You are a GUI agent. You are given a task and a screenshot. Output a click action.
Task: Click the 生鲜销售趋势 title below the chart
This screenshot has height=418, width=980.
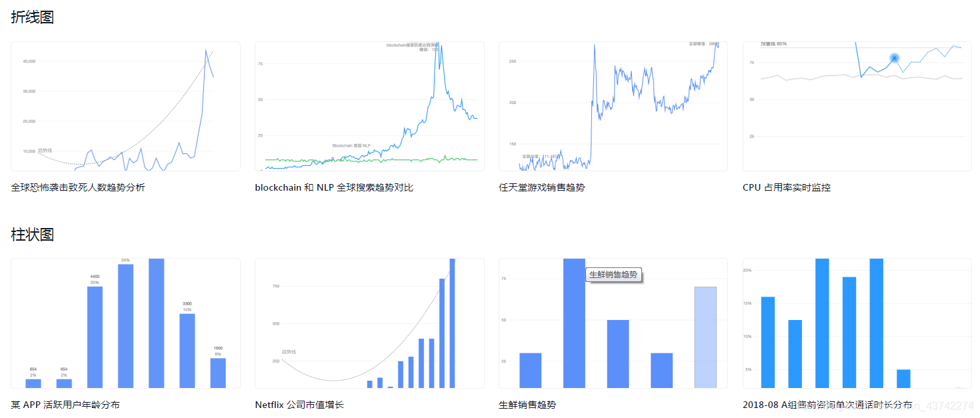[527, 405]
